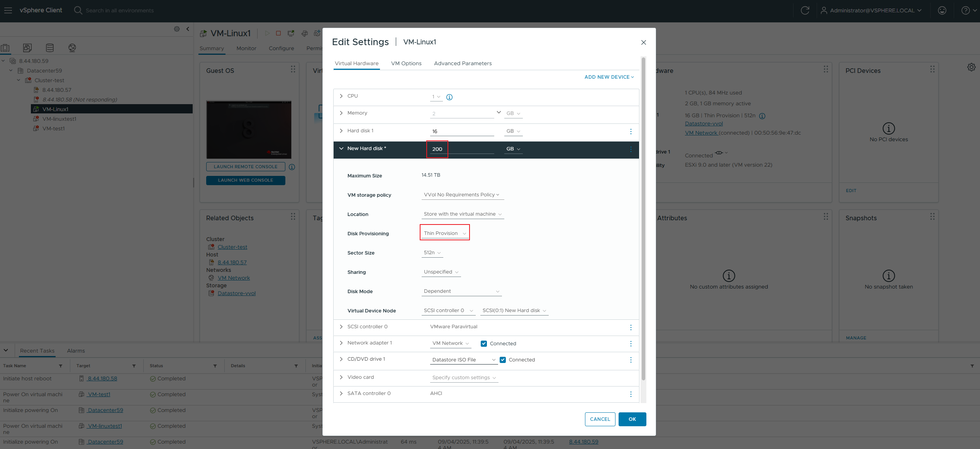This screenshot has height=449, width=980.
Task: Open Hard disk 1 actions menu
Action: [x=631, y=132]
